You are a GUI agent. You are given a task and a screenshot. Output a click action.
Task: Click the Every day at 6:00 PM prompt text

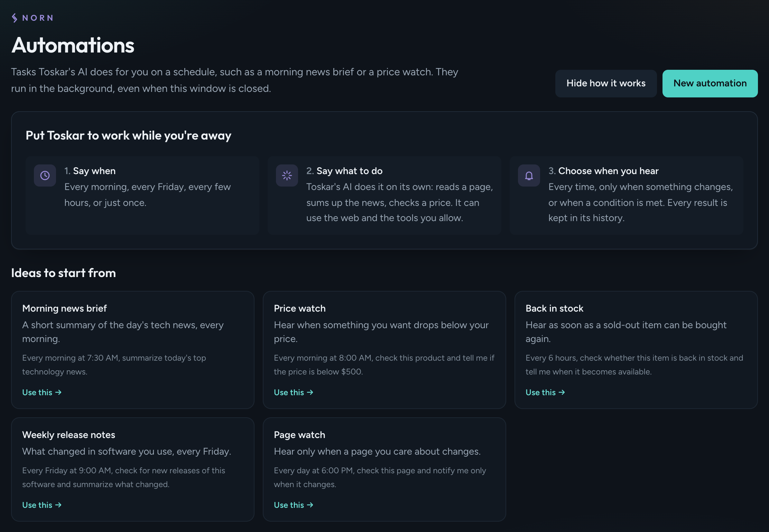coord(380,477)
